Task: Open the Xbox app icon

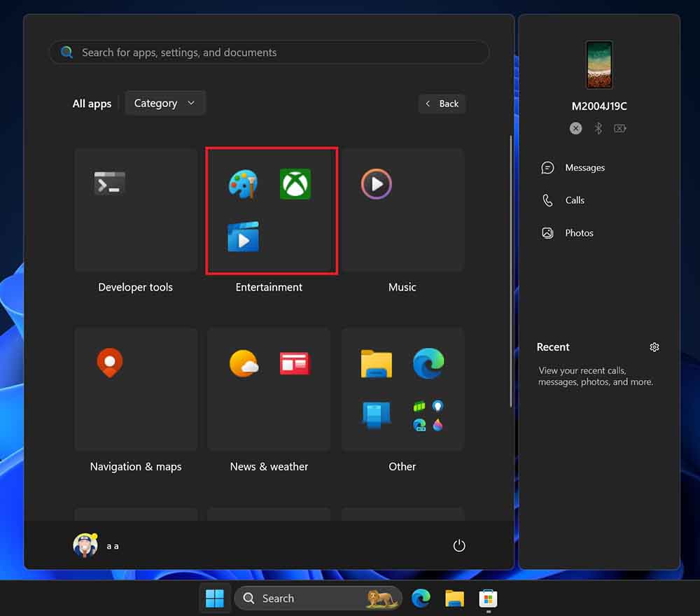Action: point(295,183)
